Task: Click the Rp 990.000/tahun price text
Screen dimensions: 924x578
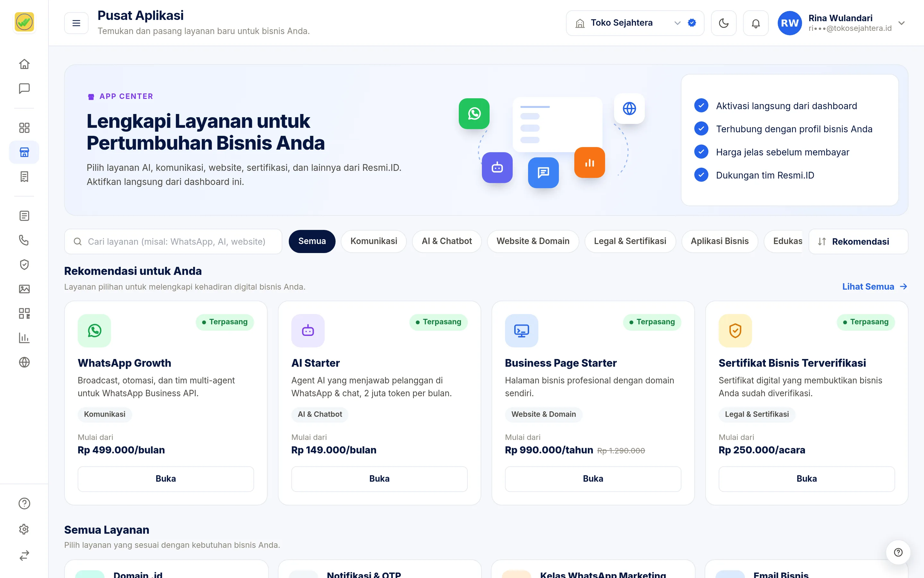Action: (x=549, y=450)
